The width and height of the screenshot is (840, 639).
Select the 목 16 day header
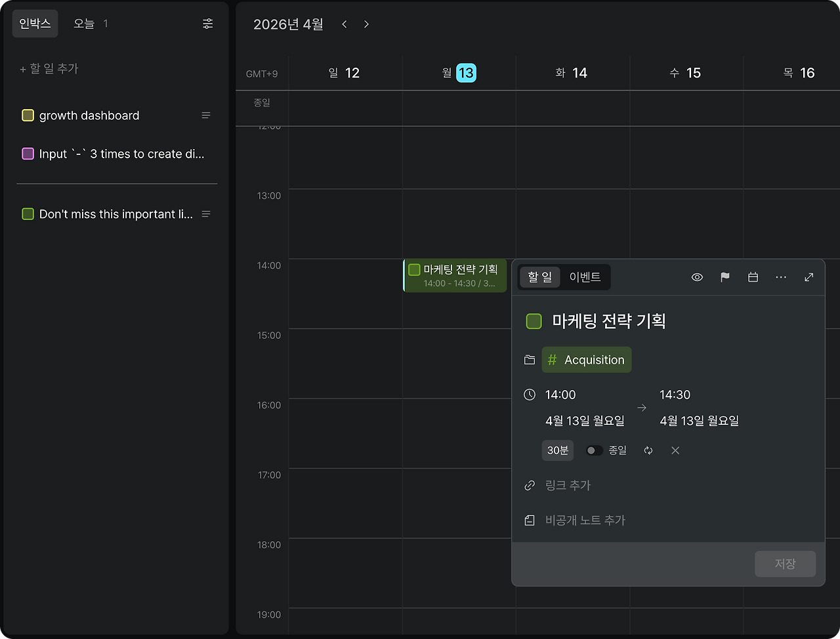799,73
